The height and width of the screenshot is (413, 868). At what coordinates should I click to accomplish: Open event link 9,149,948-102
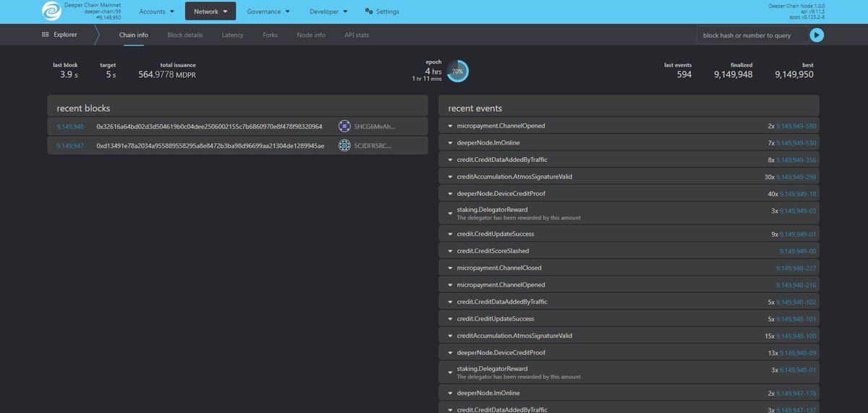coord(796,302)
